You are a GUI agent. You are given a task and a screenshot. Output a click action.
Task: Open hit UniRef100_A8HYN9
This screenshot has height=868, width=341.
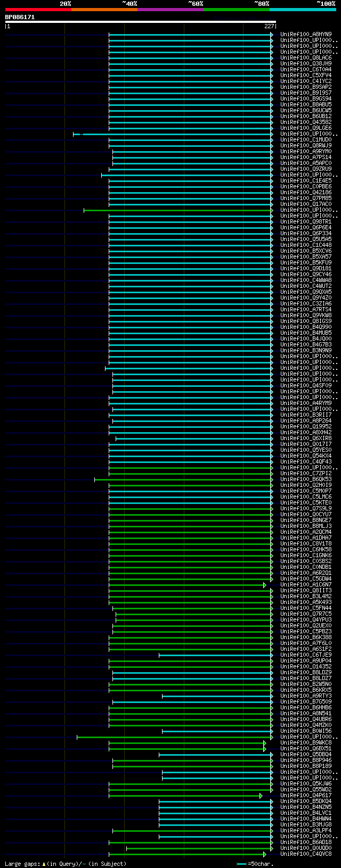click(x=306, y=34)
